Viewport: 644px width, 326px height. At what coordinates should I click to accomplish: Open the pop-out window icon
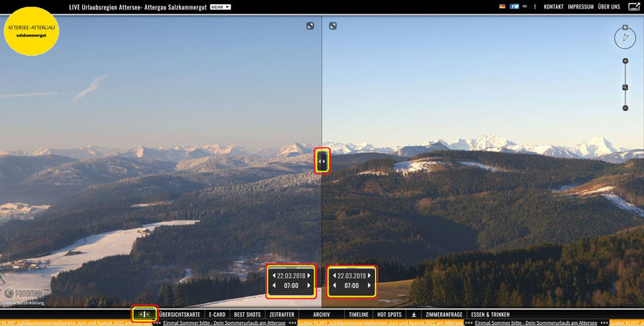click(x=634, y=6)
